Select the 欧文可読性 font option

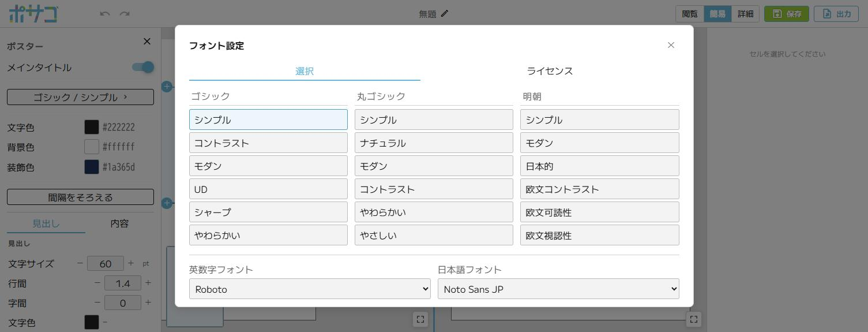pyautogui.click(x=600, y=212)
